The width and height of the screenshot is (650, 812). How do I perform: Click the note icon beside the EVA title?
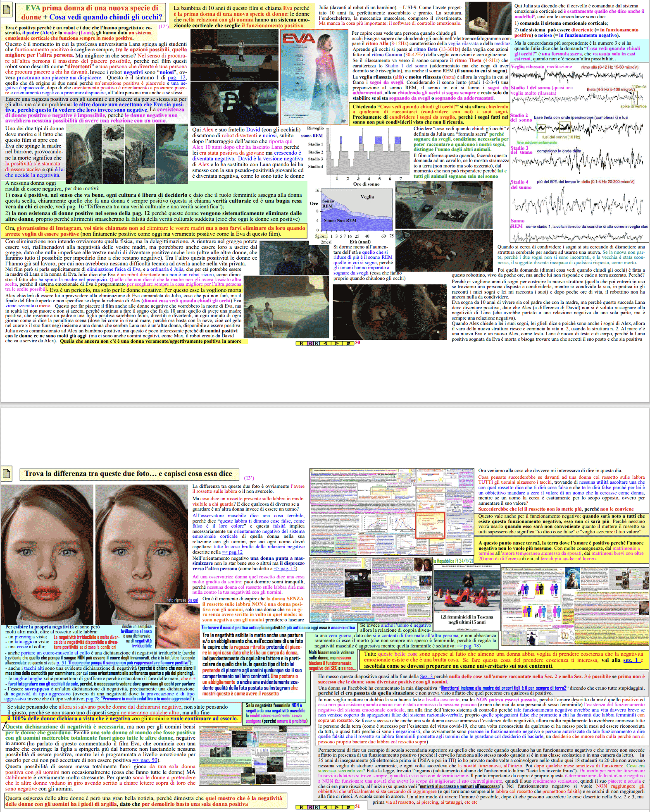7,10
